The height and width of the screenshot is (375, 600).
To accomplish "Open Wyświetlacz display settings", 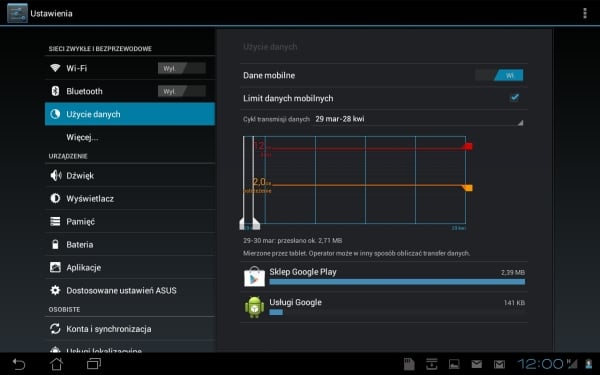I will [130, 198].
